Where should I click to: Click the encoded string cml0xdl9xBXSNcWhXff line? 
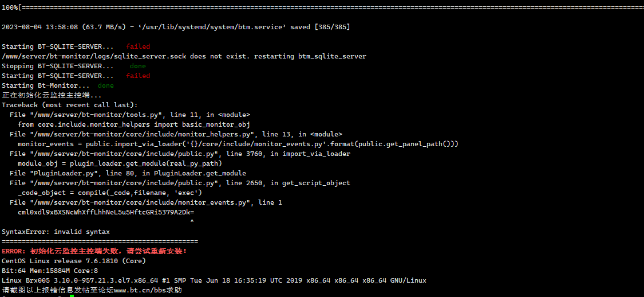coord(106,212)
